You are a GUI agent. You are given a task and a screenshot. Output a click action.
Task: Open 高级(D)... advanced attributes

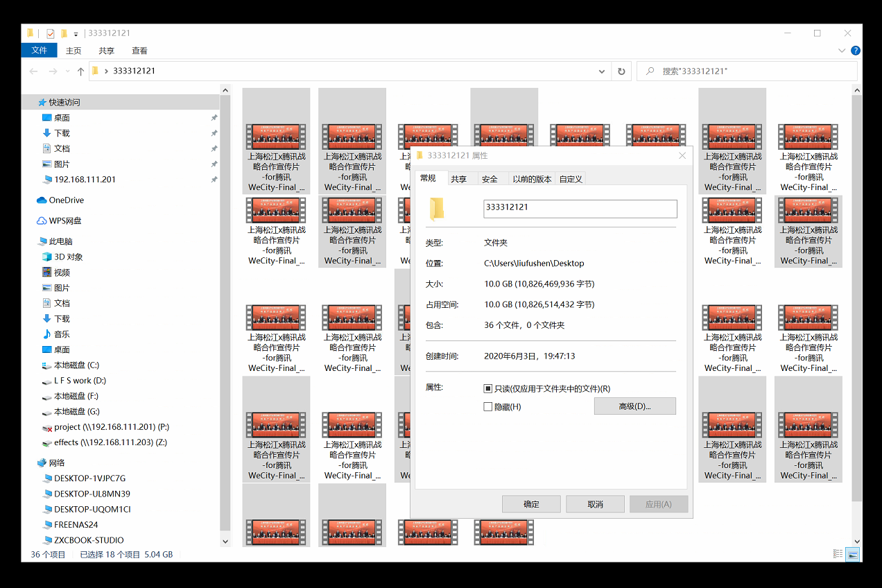tap(634, 406)
